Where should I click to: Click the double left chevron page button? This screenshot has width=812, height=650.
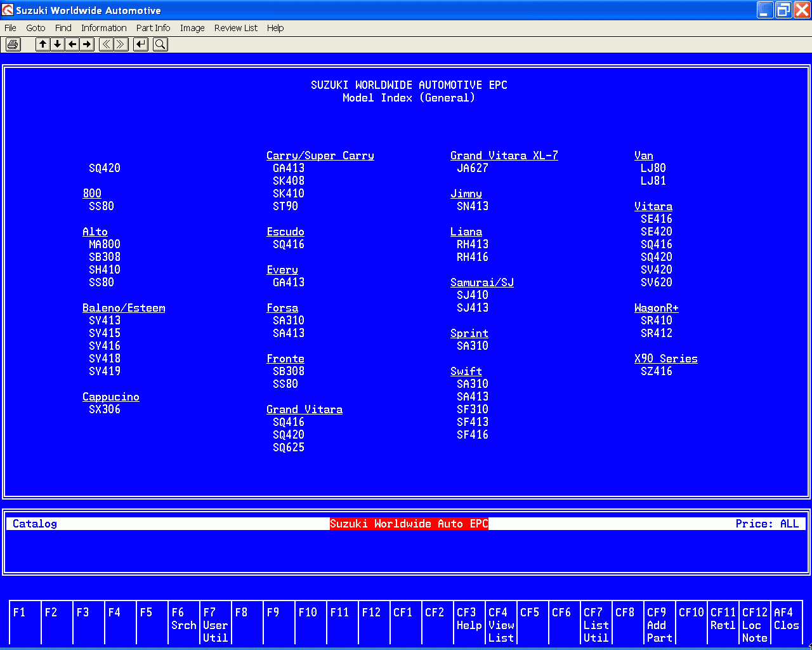point(107,44)
